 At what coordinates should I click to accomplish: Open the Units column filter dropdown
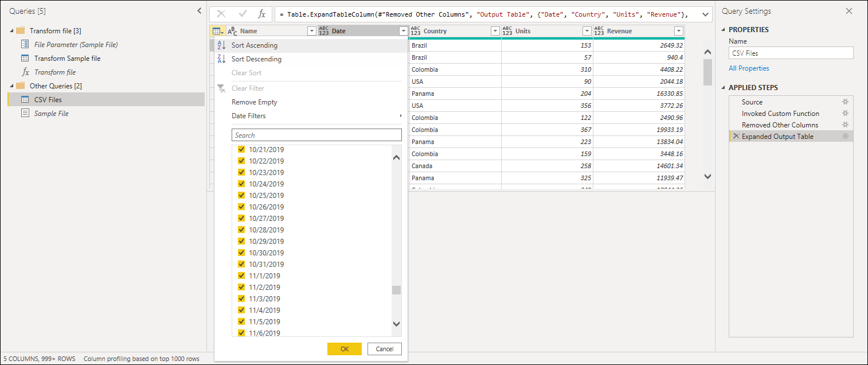click(587, 30)
